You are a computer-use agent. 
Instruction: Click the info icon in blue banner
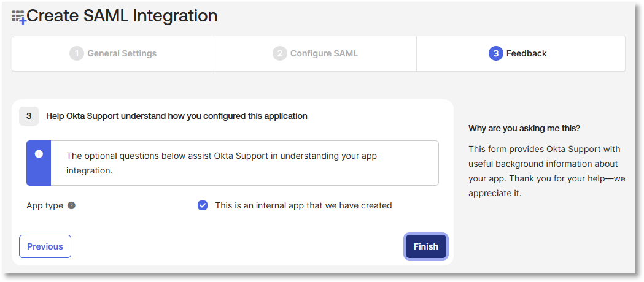(x=39, y=154)
